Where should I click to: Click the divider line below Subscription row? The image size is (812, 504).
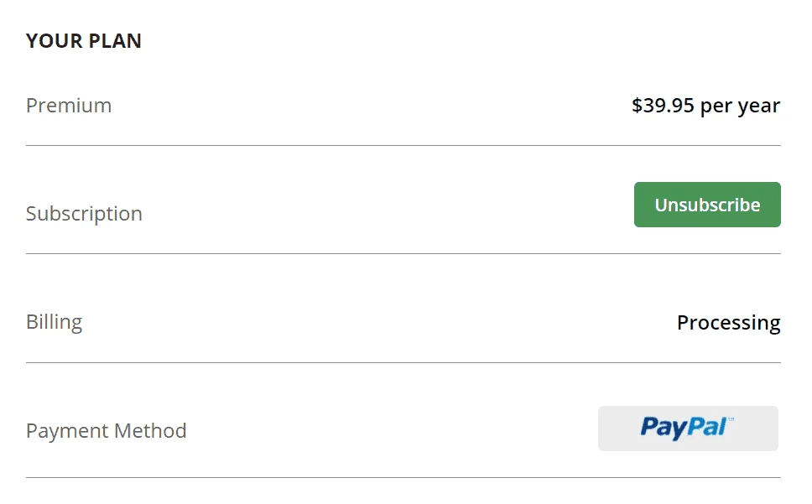(x=403, y=253)
